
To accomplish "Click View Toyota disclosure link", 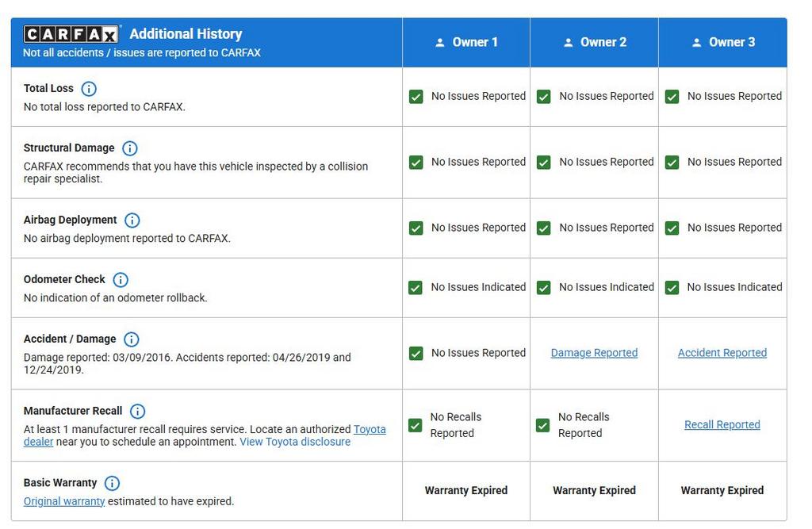I will (x=295, y=442).
